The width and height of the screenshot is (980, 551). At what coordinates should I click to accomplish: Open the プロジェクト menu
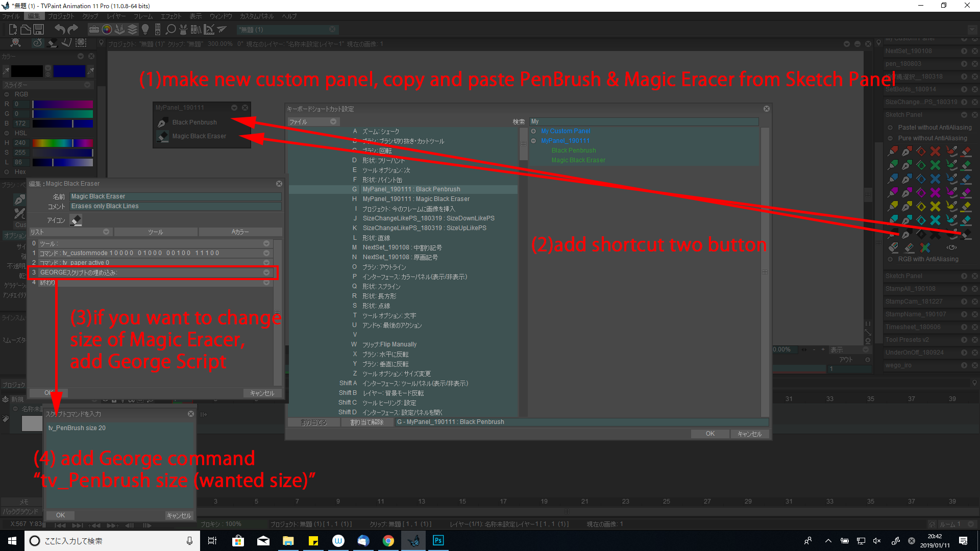click(61, 16)
